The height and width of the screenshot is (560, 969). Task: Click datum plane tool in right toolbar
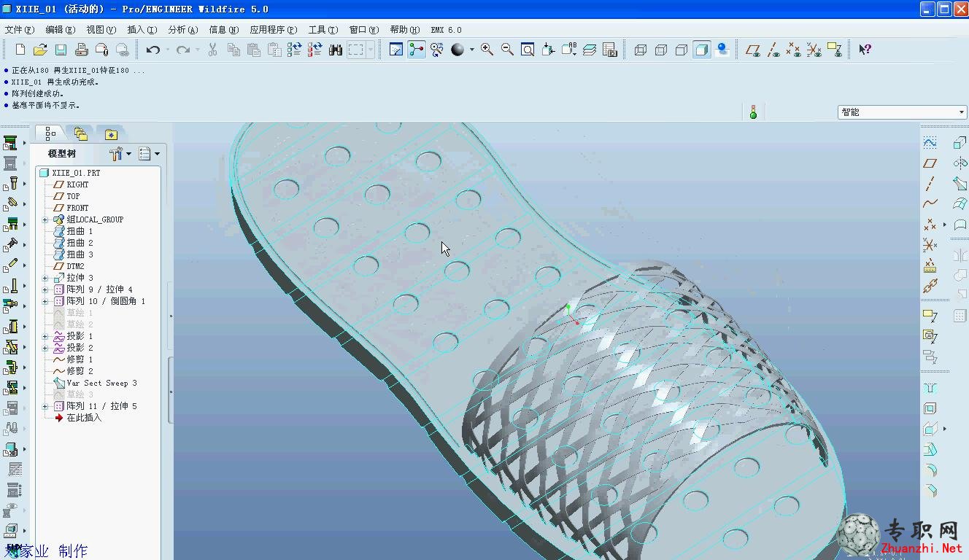pyautogui.click(x=930, y=163)
